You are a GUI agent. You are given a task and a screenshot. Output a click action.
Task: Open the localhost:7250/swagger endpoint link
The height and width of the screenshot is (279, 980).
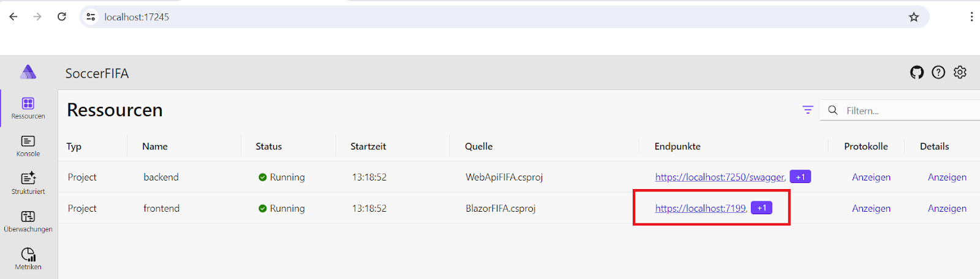click(719, 177)
